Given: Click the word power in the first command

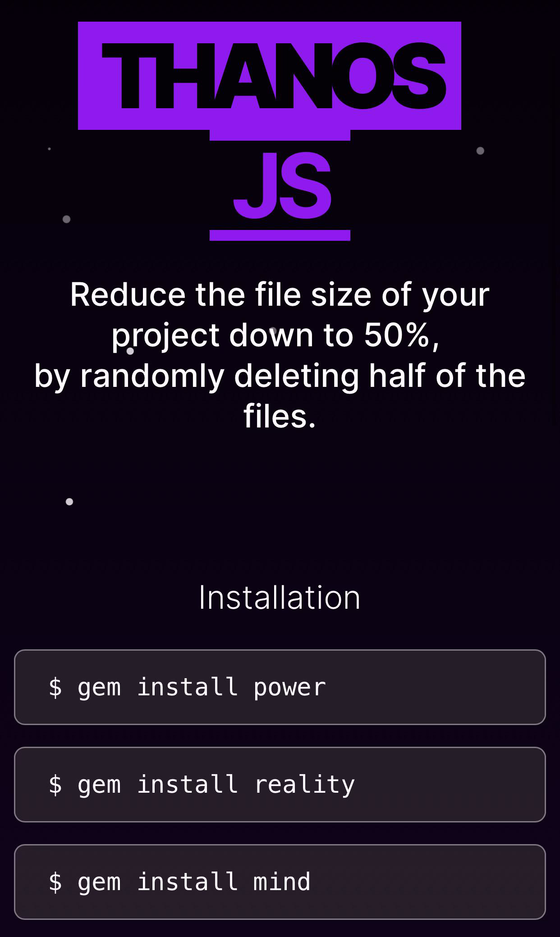Looking at the screenshot, I should [x=289, y=688].
